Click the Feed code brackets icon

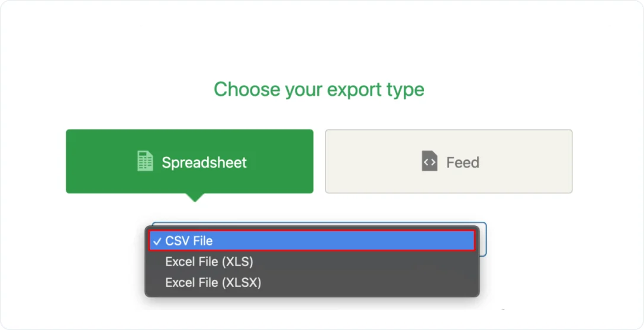(429, 161)
